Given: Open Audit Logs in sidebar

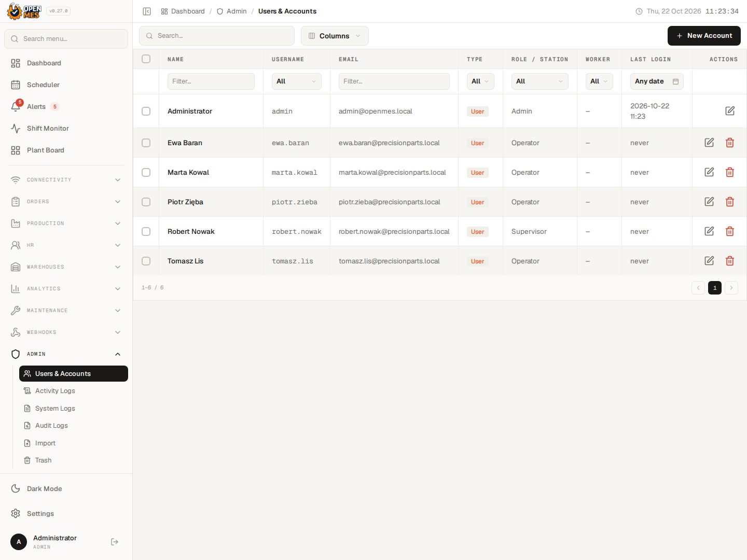Looking at the screenshot, I should click(74, 426).
